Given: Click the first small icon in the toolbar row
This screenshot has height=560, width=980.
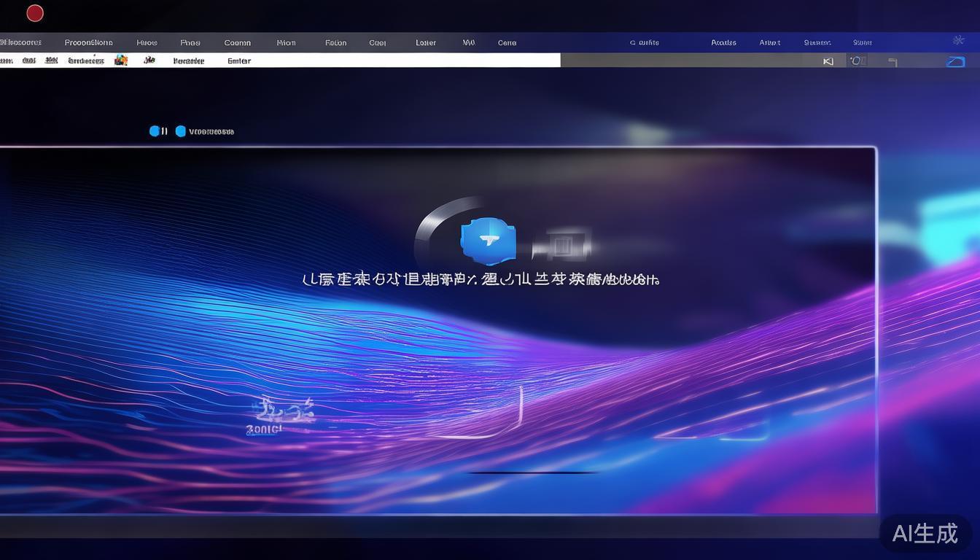Looking at the screenshot, I should point(6,61).
